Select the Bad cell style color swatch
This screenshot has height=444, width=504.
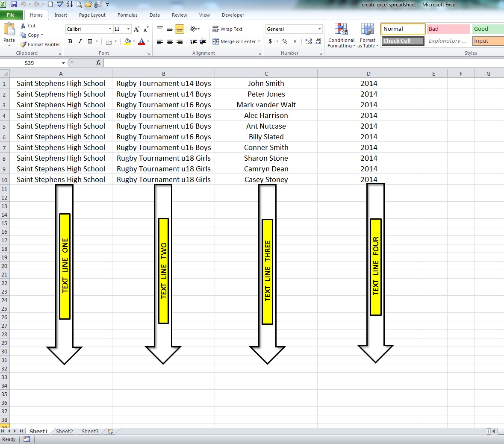[447, 29]
